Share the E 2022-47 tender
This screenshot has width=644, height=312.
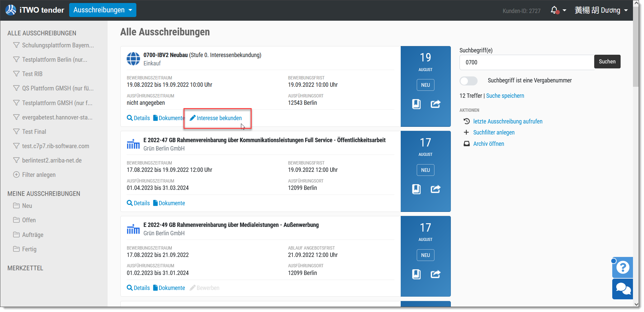click(435, 189)
